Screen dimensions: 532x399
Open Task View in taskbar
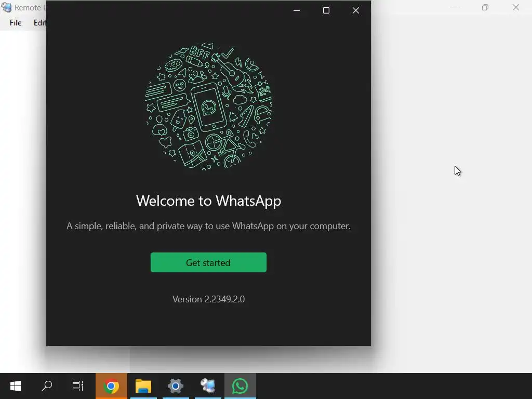pyautogui.click(x=78, y=386)
